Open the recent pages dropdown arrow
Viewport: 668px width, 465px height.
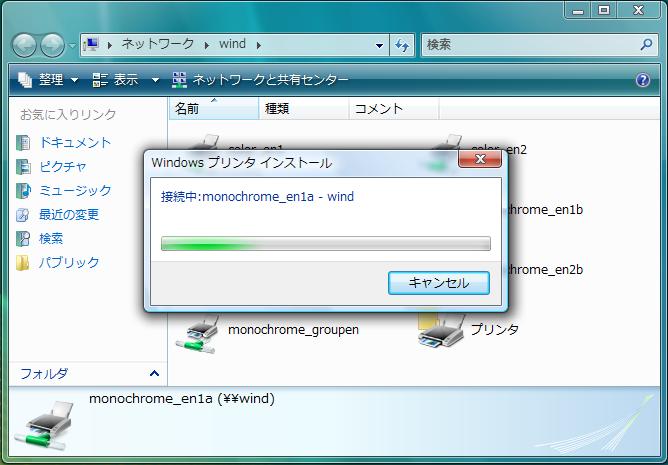72,45
